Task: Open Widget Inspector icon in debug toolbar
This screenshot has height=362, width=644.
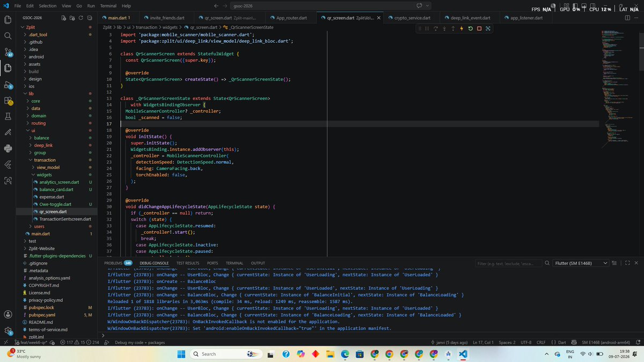Action: (x=488, y=28)
